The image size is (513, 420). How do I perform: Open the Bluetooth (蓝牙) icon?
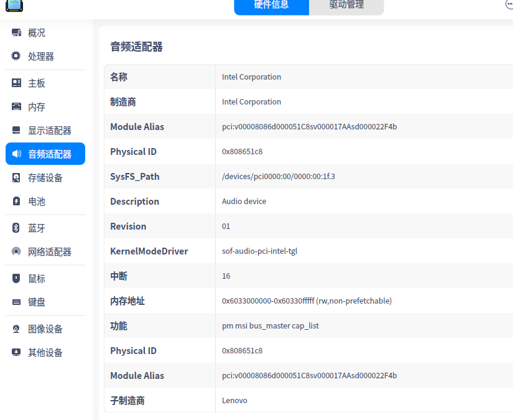(x=16, y=228)
